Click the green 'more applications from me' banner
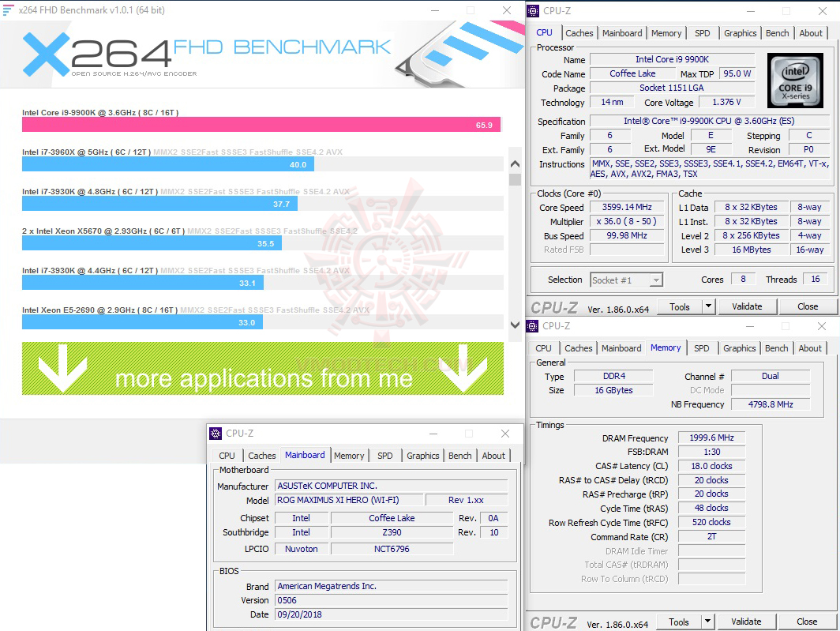This screenshot has height=631, width=840. (x=262, y=368)
